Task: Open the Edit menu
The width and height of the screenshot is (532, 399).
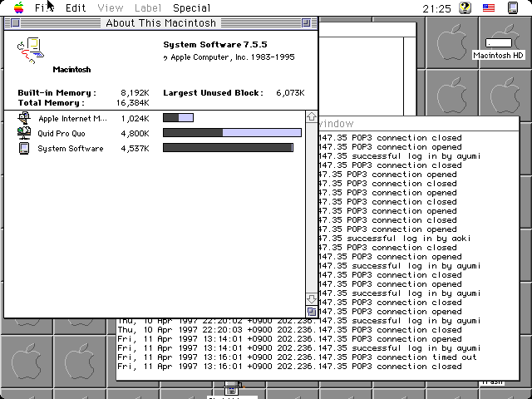Action: [x=76, y=7]
